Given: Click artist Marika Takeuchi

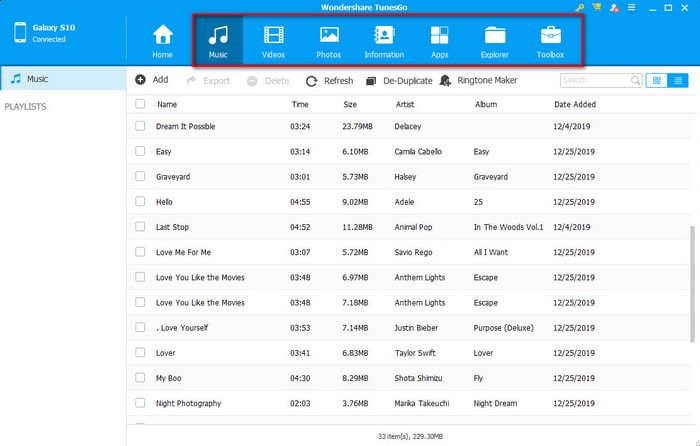Looking at the screenshot, I should pos(422,403).
